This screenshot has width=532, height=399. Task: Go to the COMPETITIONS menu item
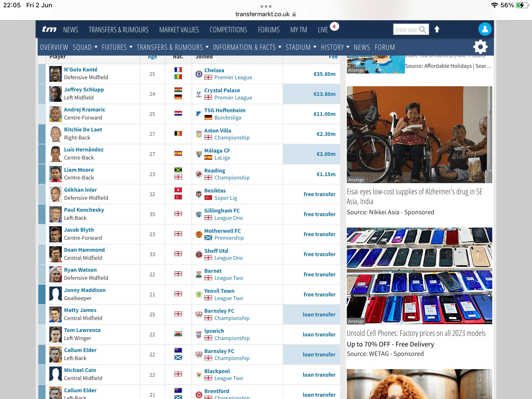tap(228, 30)
